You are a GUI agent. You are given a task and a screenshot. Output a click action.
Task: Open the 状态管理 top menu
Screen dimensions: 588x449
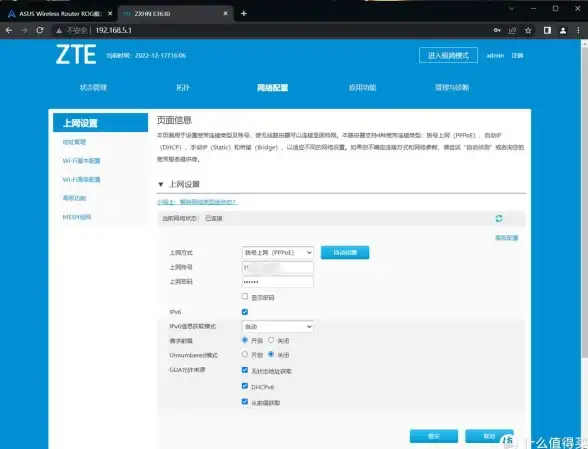(x=93, y=87)
